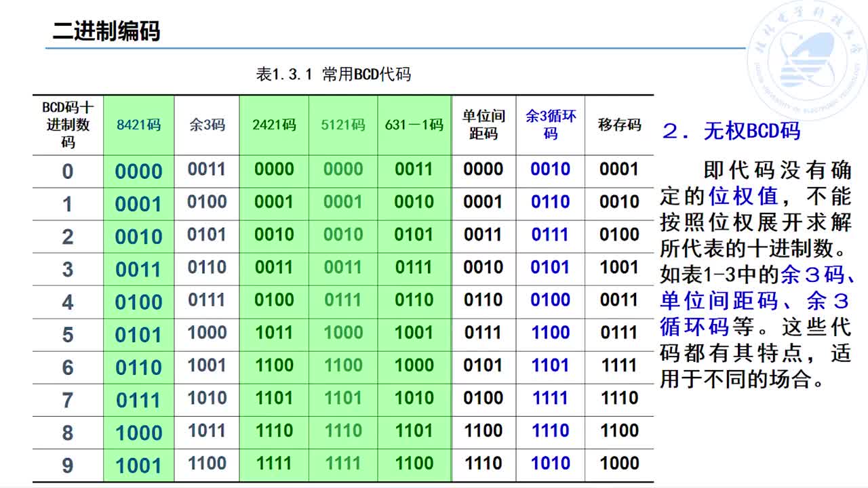Select 余3码 cell 1100 in row 9

pyautogui.click(x=207, y=464)
